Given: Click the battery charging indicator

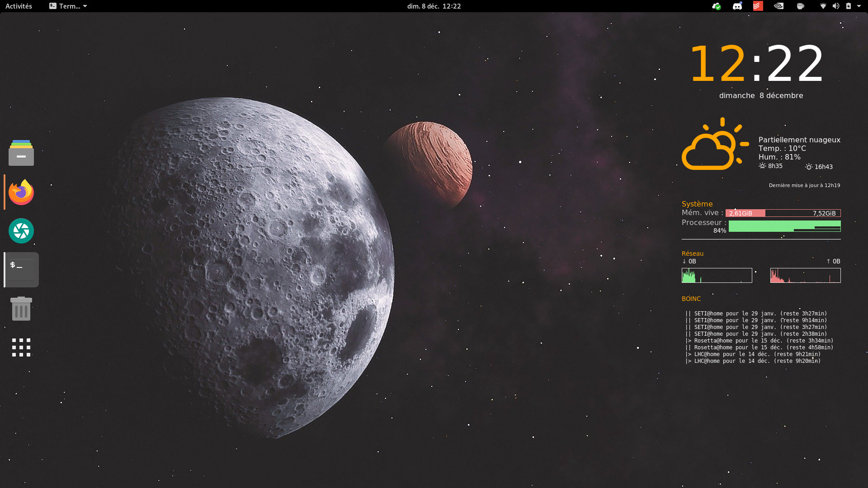Looking at the screenshot, I should coord(848,6).
